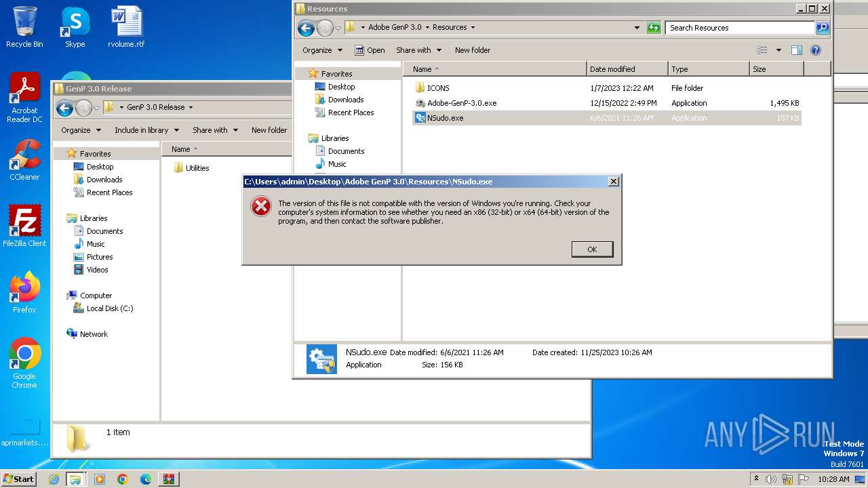Sort by Date modified column

[x=627, y=69]
